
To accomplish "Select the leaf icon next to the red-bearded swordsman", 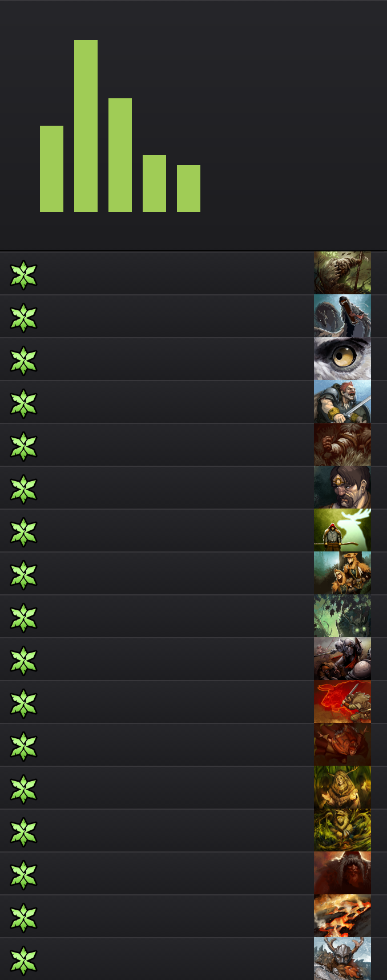I will tap(23, 403).
